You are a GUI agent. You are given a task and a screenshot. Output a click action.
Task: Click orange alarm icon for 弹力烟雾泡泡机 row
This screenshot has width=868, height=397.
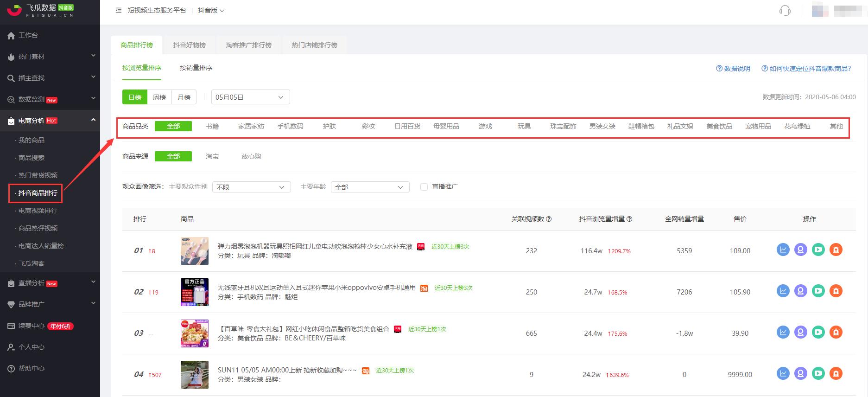(x=836, y=250)
